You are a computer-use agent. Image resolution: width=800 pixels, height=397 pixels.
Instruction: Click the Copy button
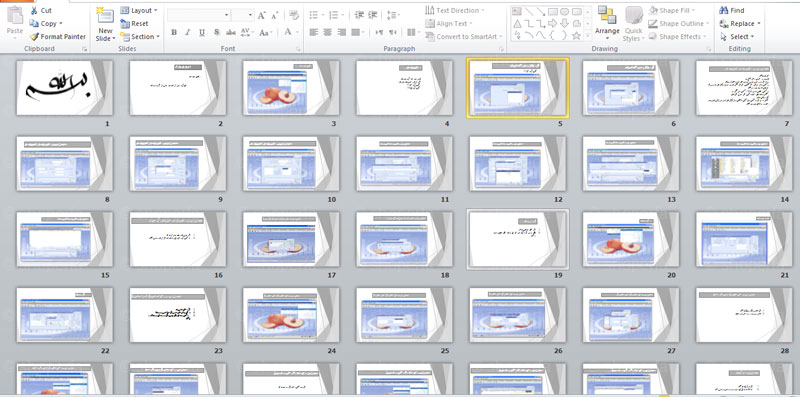45,23
